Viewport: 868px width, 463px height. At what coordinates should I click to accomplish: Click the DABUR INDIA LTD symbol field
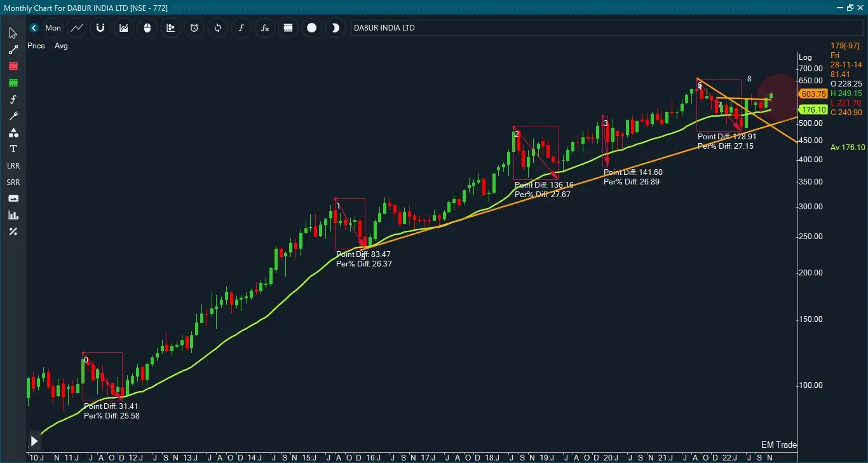[445, 27]
